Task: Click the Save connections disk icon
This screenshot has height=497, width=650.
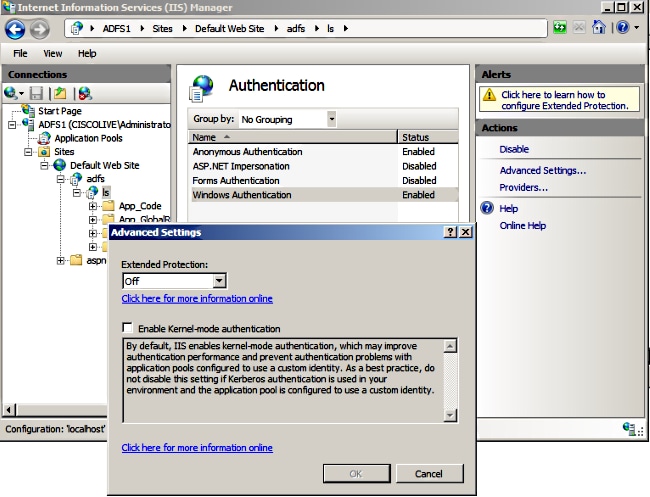Action: pos(36,93)
